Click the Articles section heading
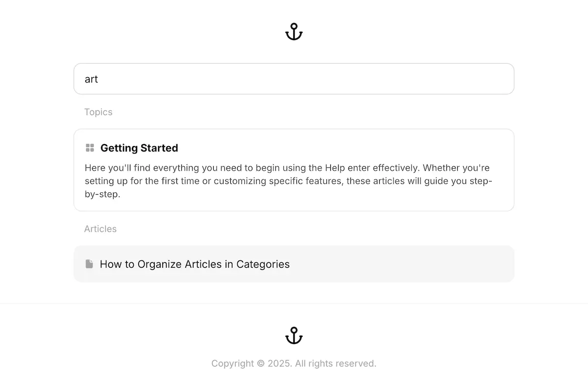The image size is (588, 382). pos(100,229)
